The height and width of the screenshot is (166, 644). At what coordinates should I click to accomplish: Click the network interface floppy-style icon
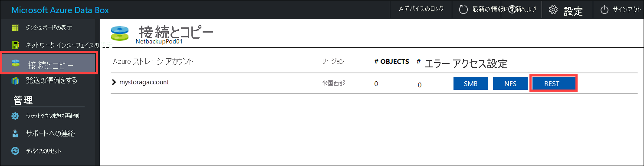[15, 45]
